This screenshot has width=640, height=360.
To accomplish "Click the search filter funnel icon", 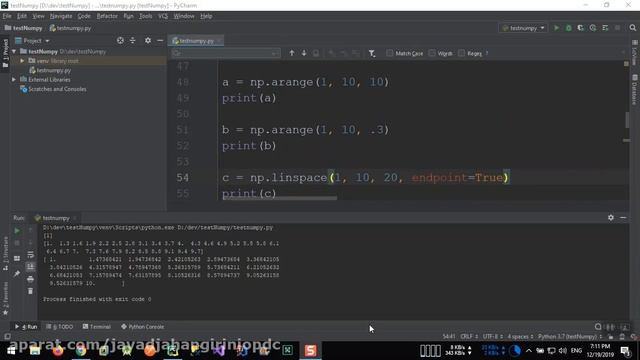I will coord(372,53).
